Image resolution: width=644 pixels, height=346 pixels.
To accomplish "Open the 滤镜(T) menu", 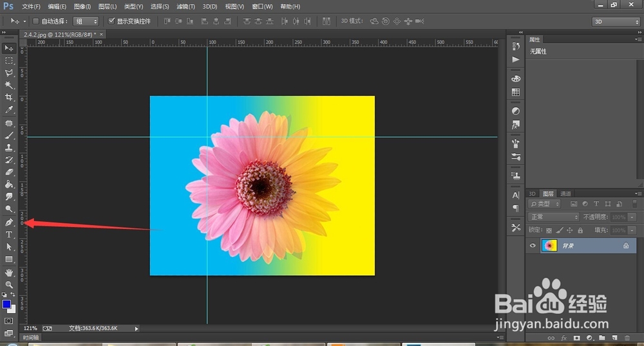I will (185, 6).
